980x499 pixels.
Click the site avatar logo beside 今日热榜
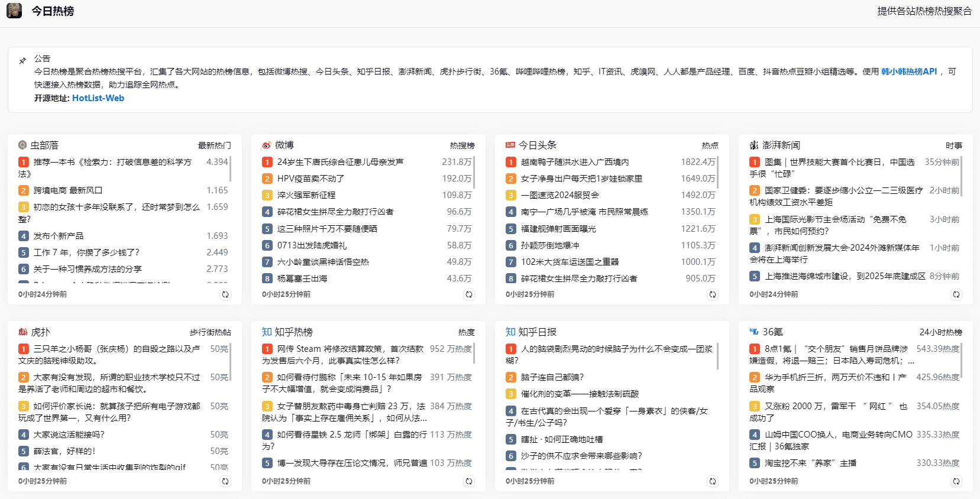coord(14,11)
